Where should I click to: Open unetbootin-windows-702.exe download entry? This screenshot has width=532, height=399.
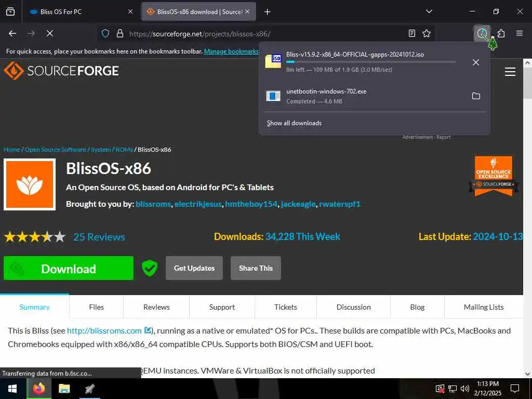tap(364, 96)
